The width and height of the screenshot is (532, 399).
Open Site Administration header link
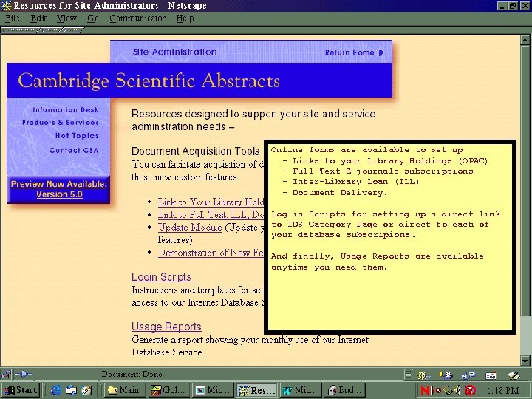coord(174,52)
